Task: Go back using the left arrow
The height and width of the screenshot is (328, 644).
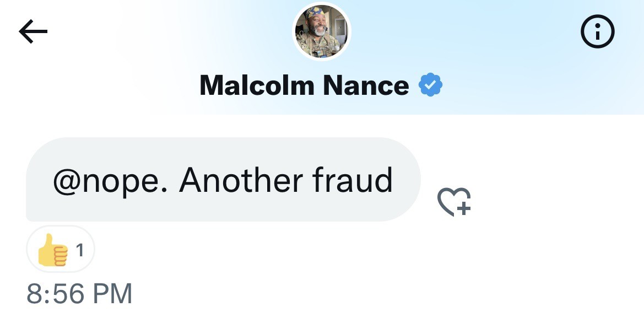Action: coord(33,33)
